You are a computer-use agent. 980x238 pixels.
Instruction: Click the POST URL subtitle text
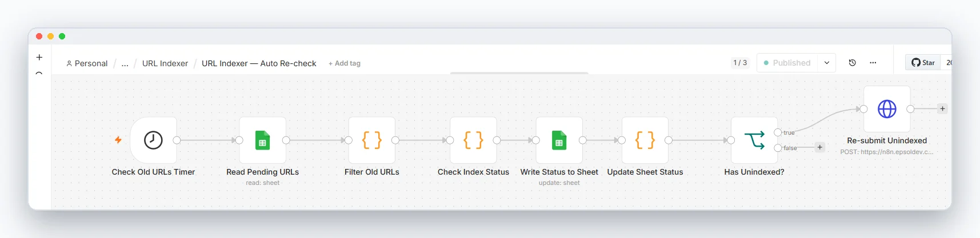(x=887, y=152)
